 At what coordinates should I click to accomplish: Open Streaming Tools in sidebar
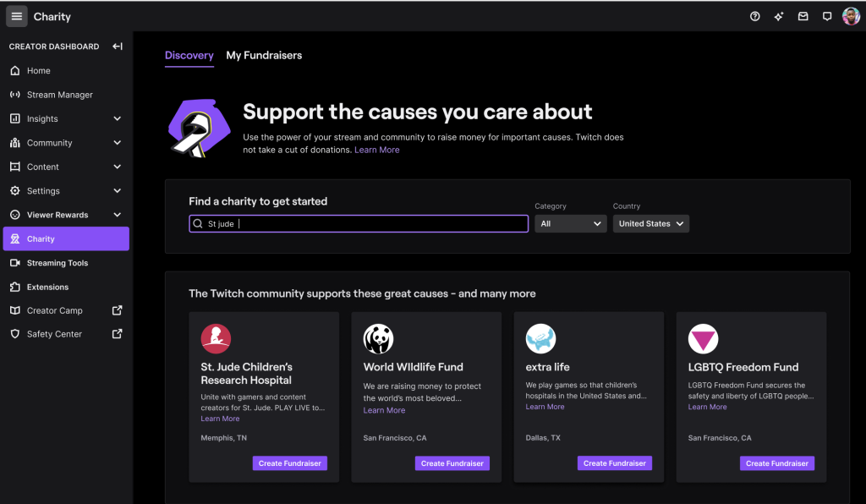pyautogui.click(x=66, y=263)
